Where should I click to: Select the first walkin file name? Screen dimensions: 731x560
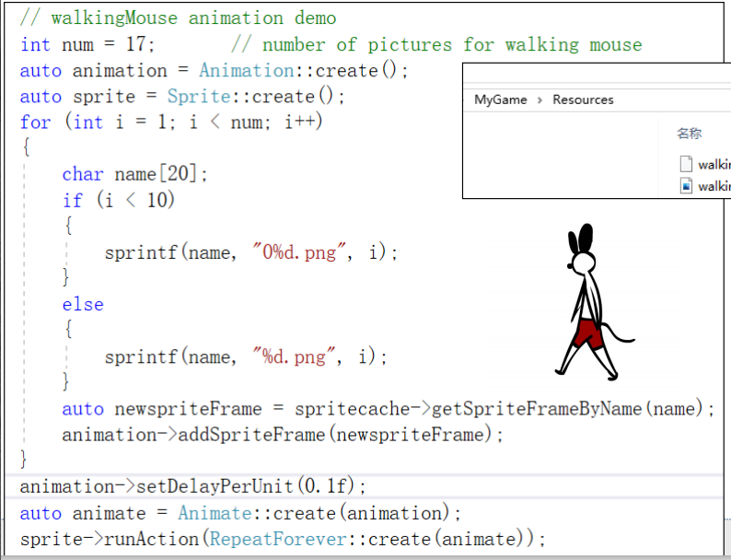[714, 165]
